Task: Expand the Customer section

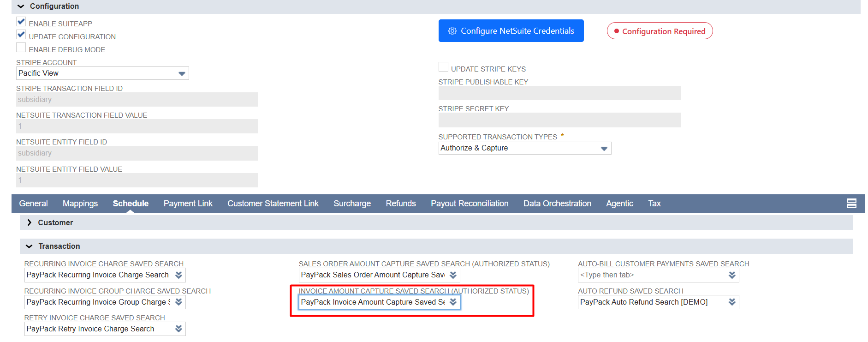Action: tap(30, 223)
